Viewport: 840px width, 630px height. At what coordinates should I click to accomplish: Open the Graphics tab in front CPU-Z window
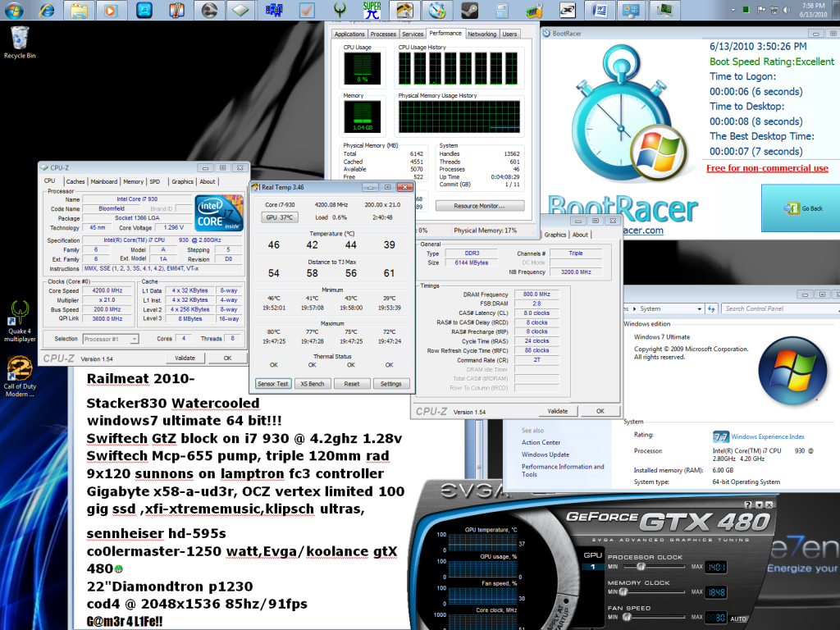tap(182, 181)
